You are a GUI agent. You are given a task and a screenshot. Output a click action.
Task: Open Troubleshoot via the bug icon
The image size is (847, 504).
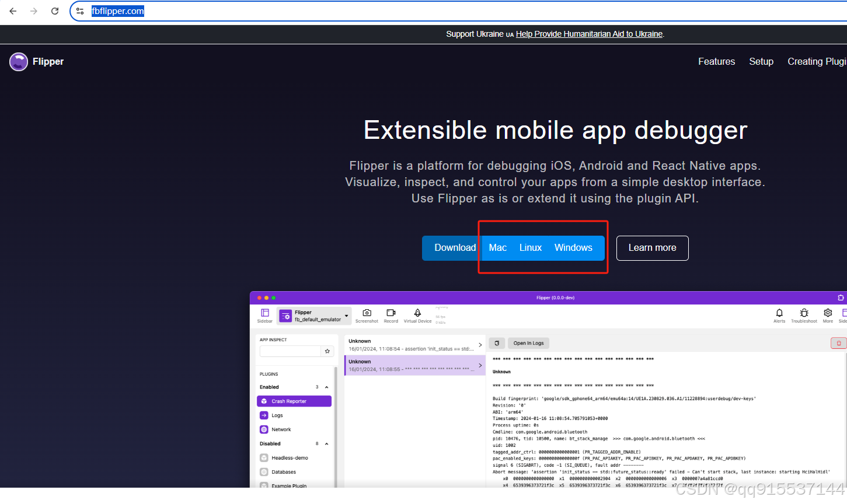click(x=804, y=316)
